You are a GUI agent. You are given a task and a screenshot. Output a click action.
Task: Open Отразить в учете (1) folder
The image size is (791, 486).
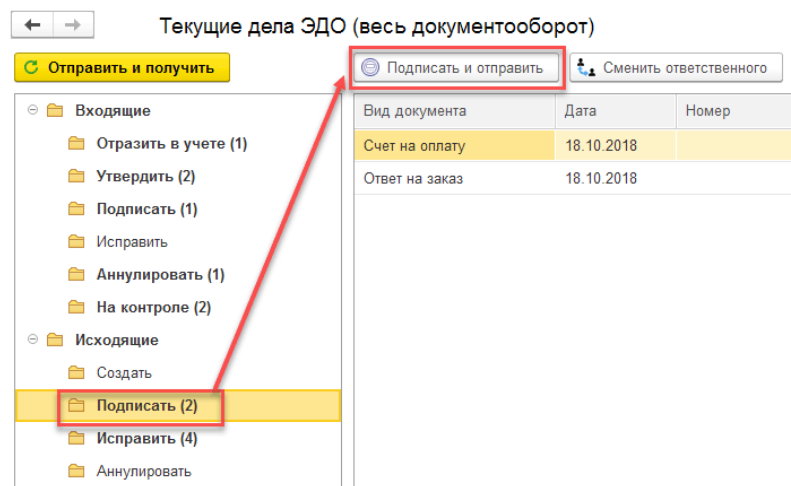172,144
